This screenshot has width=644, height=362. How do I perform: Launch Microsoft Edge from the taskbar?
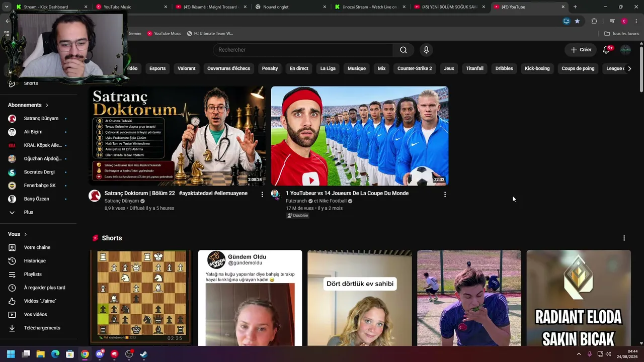click(55, 354)
